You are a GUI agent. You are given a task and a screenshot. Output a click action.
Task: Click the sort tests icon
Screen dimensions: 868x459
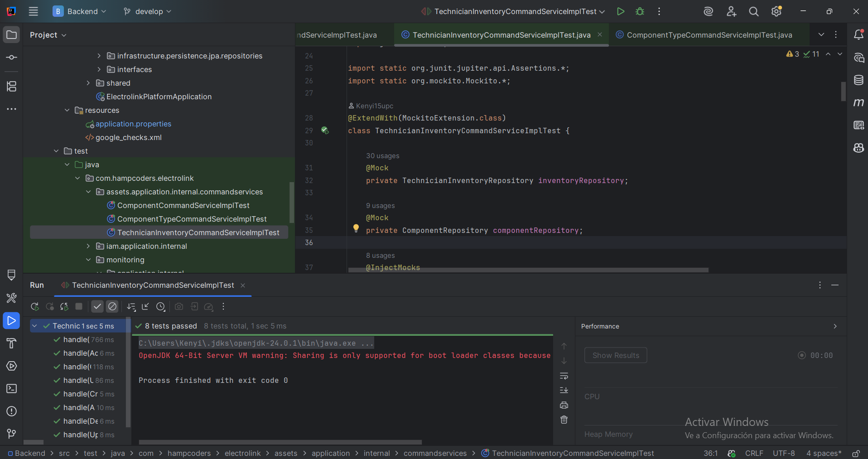click(x=131, y=307)
